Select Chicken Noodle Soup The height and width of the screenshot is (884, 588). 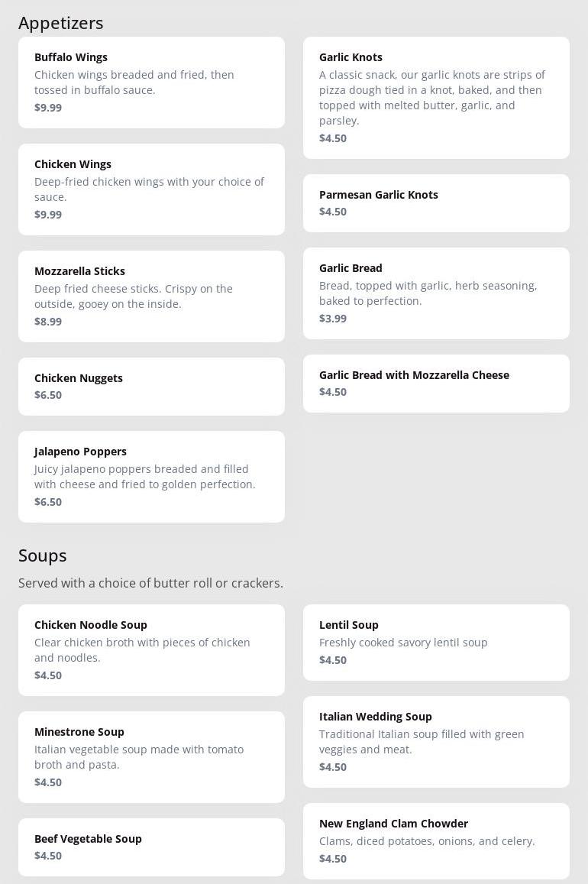click(151, 649)
